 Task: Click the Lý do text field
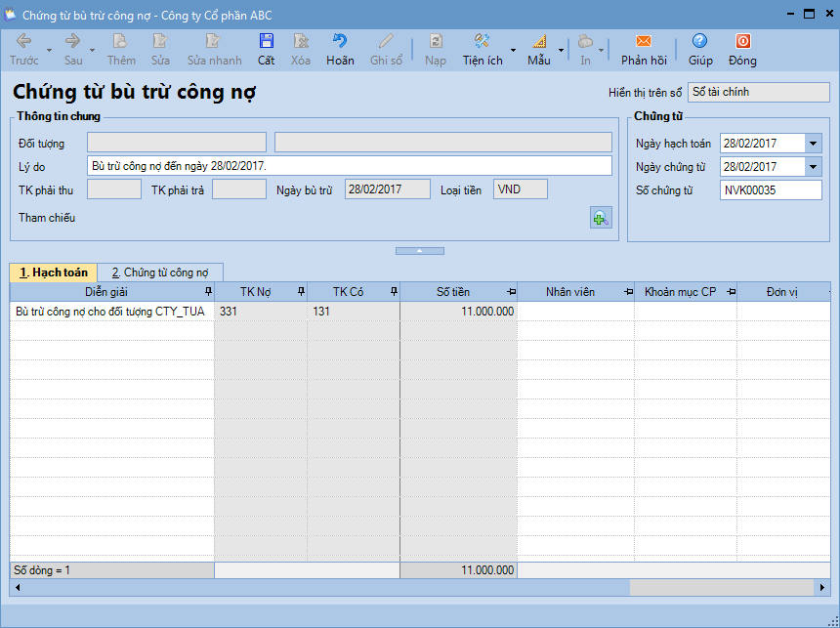click(350, 166)
